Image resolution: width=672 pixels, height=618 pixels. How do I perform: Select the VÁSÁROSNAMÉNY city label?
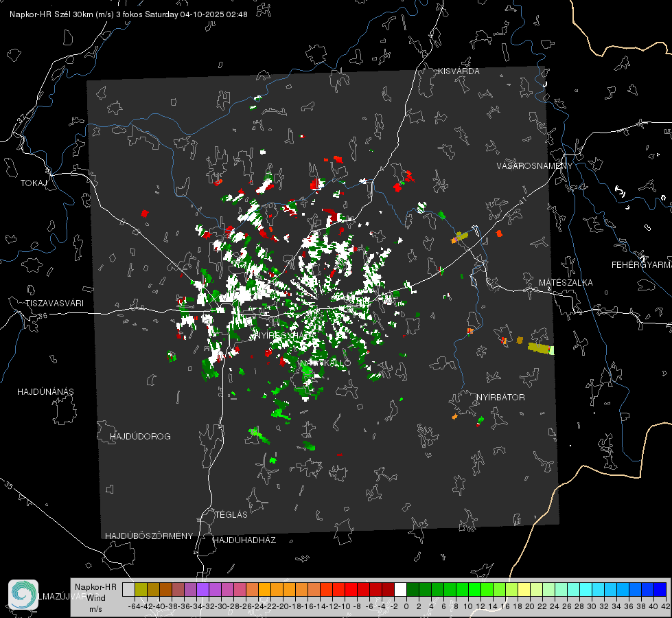click(535, 166)
